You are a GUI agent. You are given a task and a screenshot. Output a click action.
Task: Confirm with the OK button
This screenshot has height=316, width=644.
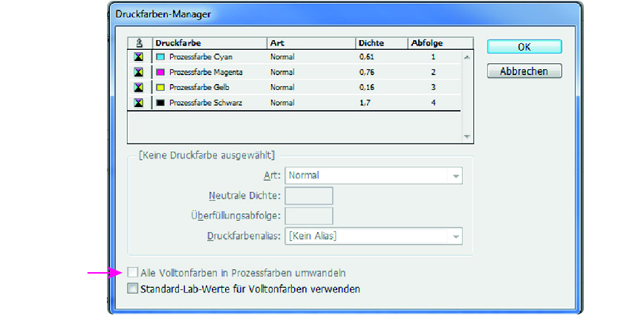coord(524,47)
